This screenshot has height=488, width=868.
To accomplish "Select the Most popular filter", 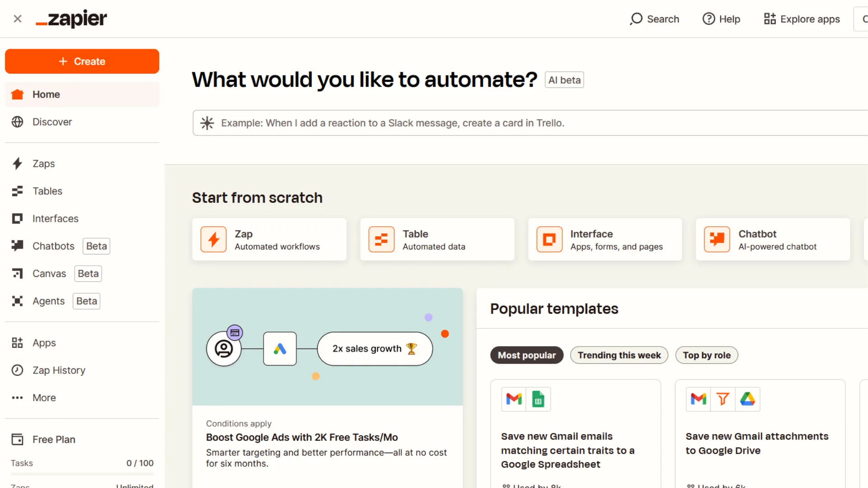I will [x=526, y=355].
